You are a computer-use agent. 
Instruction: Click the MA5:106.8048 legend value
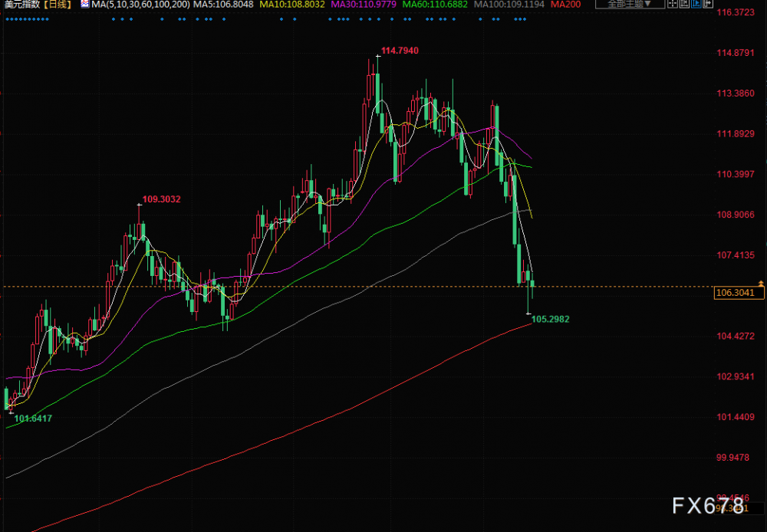coord(223,5)
